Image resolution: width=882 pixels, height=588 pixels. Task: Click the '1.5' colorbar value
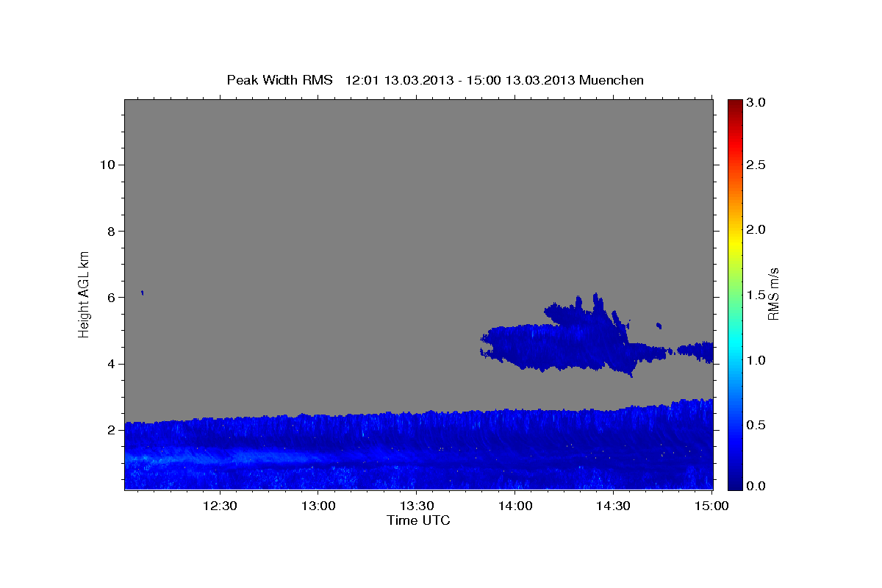click(756, 295)
